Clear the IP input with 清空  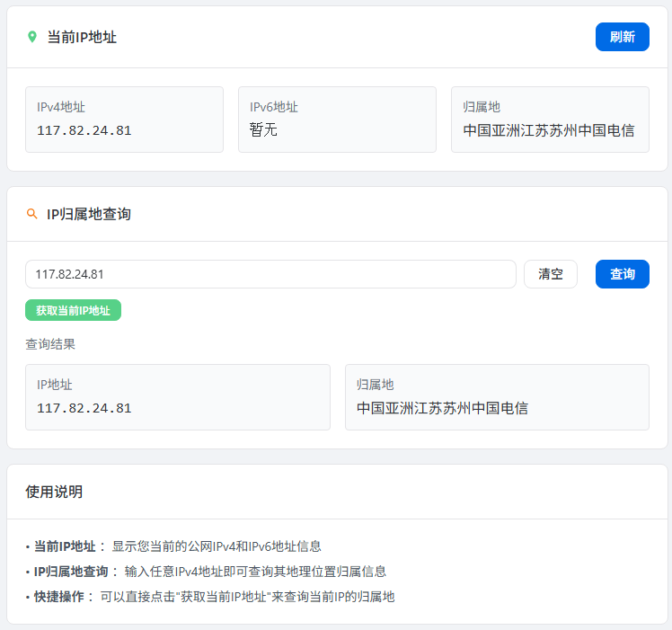pos(550,274)
